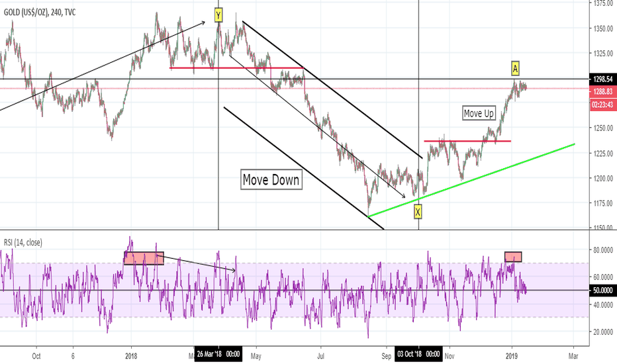Click the 1298.54 price label on axis

603,79
